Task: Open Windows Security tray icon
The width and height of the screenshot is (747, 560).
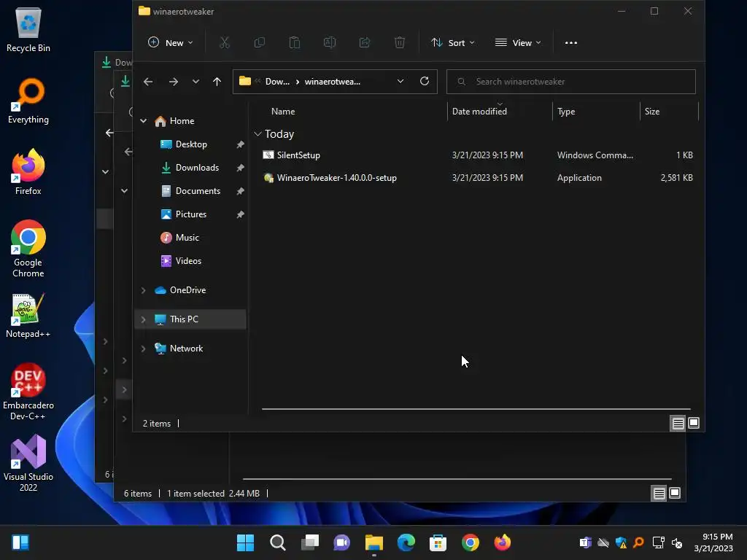Action: [621, 542]
